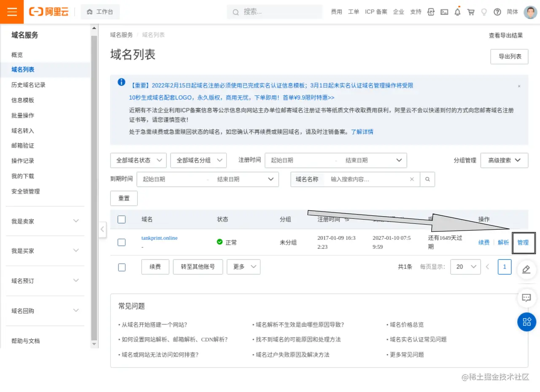Click the code chip icon in header
This screenshot has height=392, width=540.
click(431, 12)
